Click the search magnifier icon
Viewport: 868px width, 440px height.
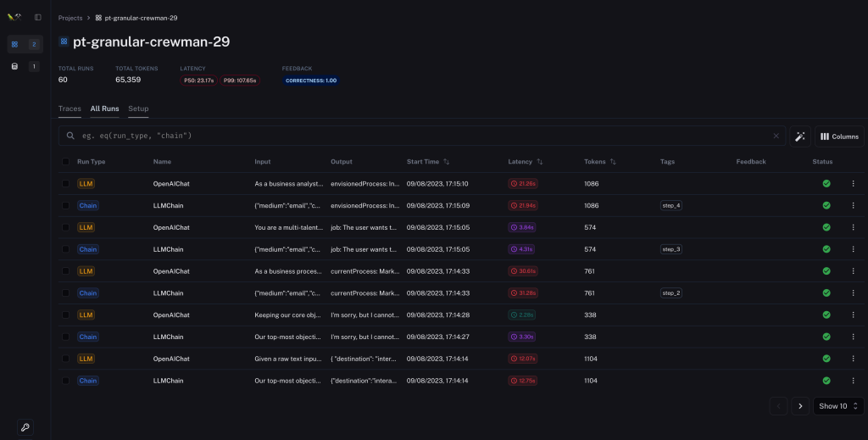(70, 136)
